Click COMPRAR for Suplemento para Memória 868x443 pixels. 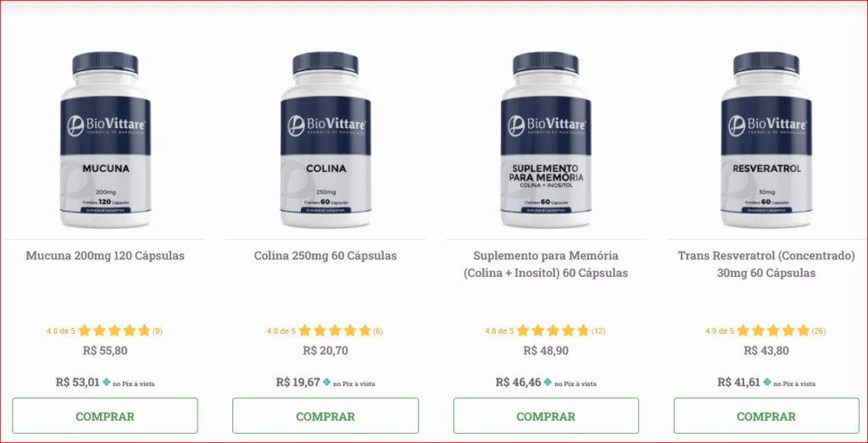[x=546, y=416]
